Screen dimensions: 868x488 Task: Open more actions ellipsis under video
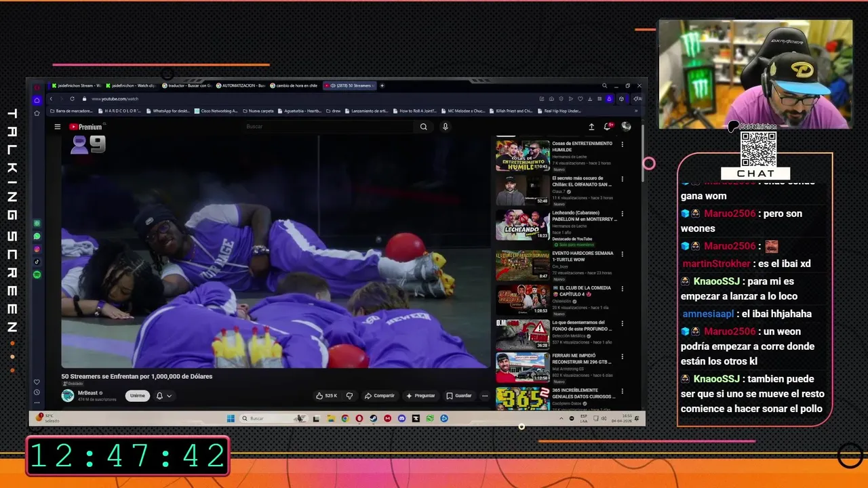pyautogui.click(x=485, y=396)
